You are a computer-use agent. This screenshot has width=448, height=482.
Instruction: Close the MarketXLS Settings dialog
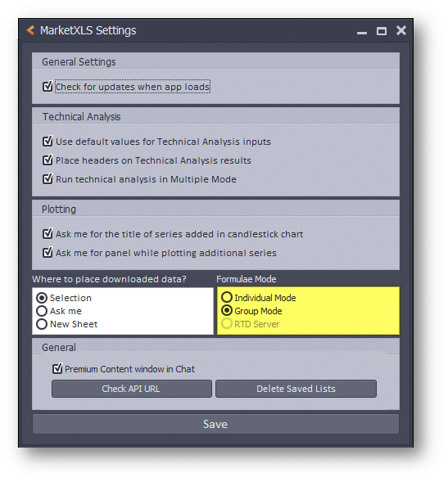(x=401, y=30)
